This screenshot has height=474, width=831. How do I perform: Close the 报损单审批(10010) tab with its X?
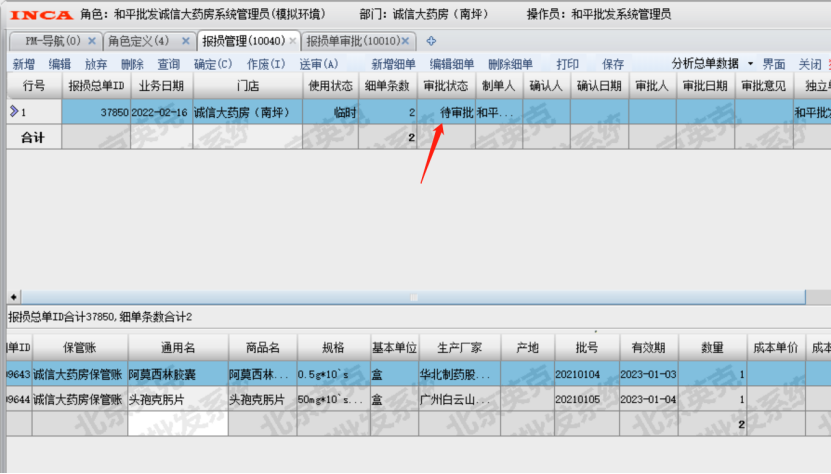point(405,41)
